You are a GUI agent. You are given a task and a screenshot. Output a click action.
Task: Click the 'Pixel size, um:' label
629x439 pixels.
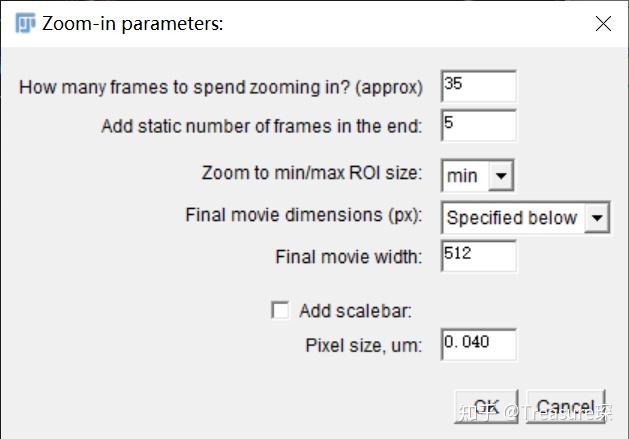pos(364,346)
